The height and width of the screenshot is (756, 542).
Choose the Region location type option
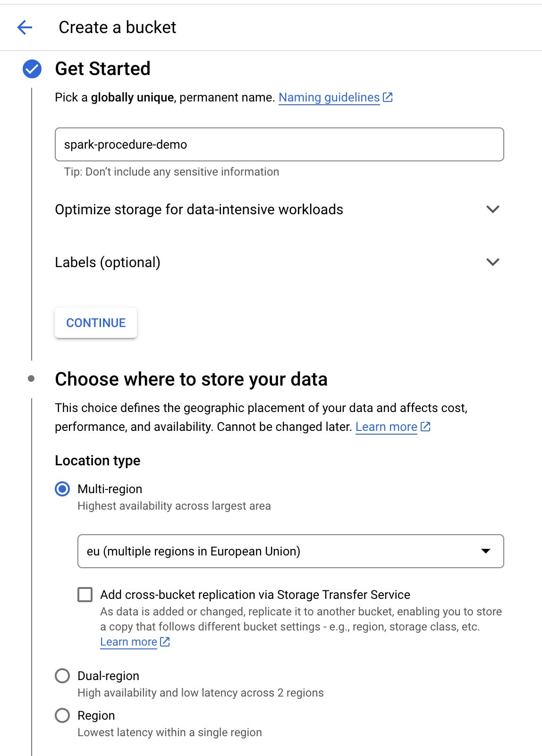tap(62, 715)
